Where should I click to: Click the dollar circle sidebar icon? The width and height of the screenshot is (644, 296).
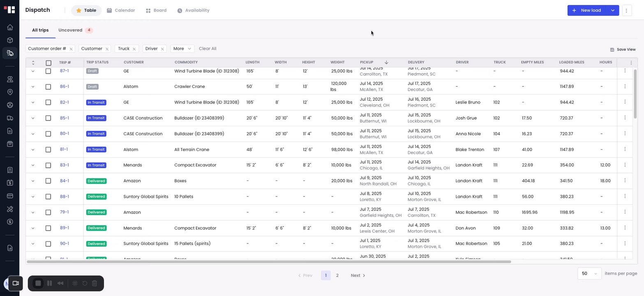(10, 222)
